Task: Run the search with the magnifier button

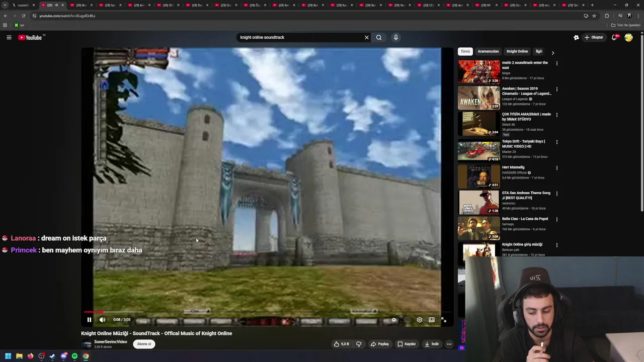Action: coord(379,37)
